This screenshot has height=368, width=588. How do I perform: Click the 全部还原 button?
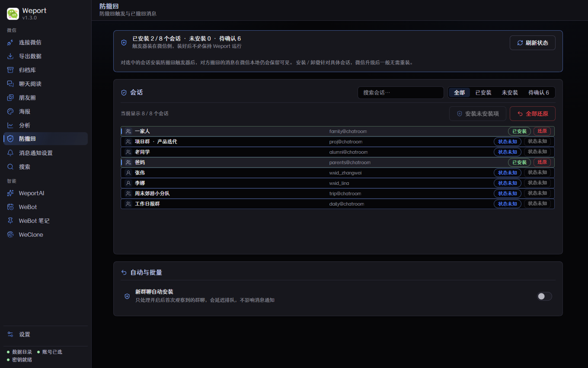click(x=532, y=114)
